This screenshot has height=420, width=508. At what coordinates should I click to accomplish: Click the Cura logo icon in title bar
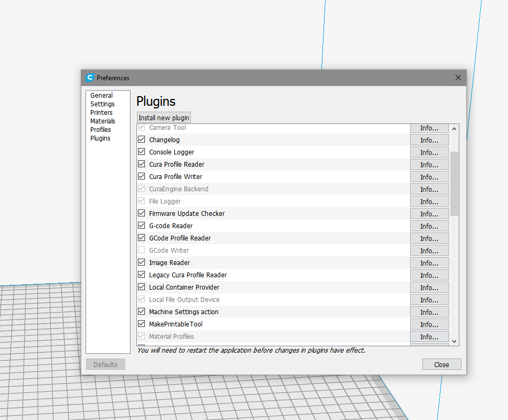click(90, 77)
